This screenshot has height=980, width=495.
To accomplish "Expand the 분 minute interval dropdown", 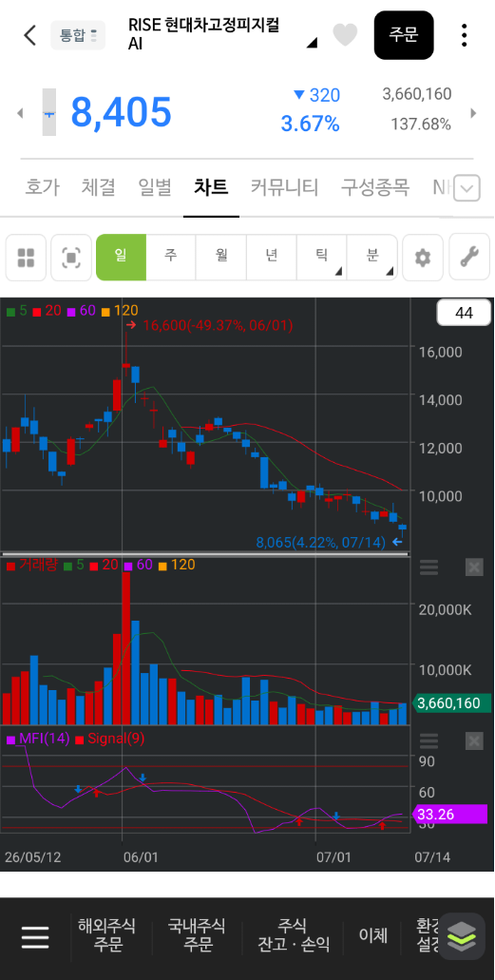I will tap(371, 258).
